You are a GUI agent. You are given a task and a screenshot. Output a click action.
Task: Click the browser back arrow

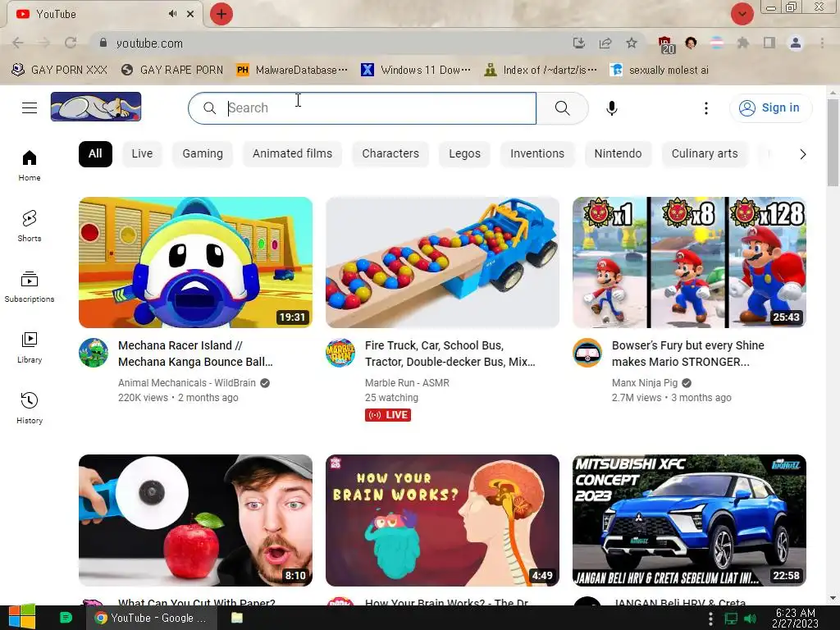(x=18, y=43)
